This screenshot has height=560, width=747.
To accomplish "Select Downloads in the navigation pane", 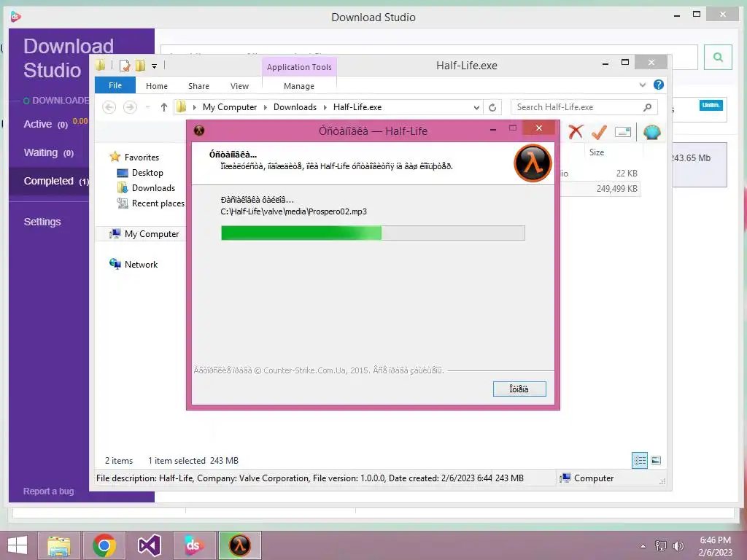I will [153, 187].
